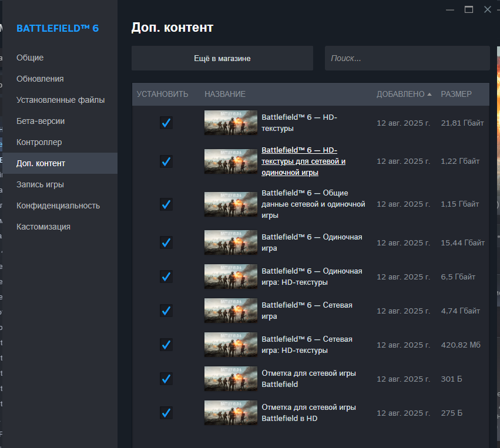Toggle checkbox for Общие данные сетевой и одиночной игры

[x=166, y=204]
